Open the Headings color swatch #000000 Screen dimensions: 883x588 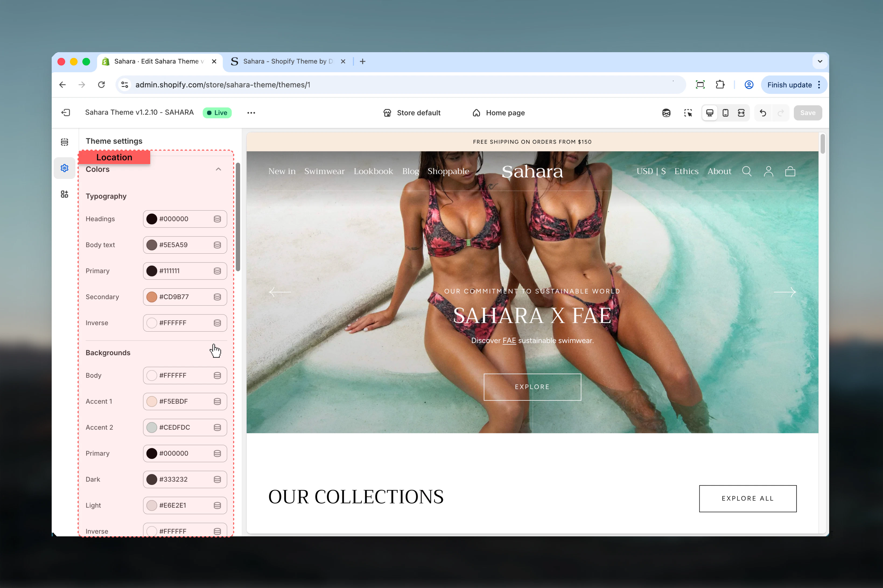152,219
